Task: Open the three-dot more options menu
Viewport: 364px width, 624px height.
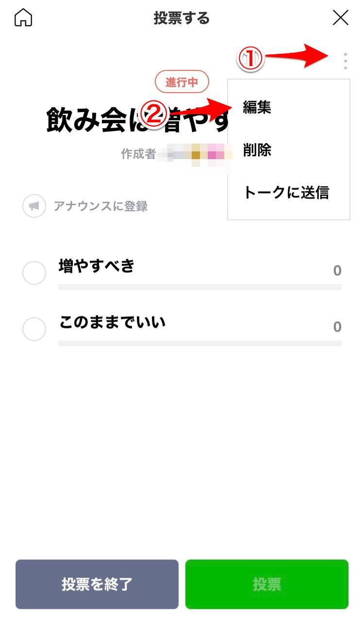Action: 345,61
